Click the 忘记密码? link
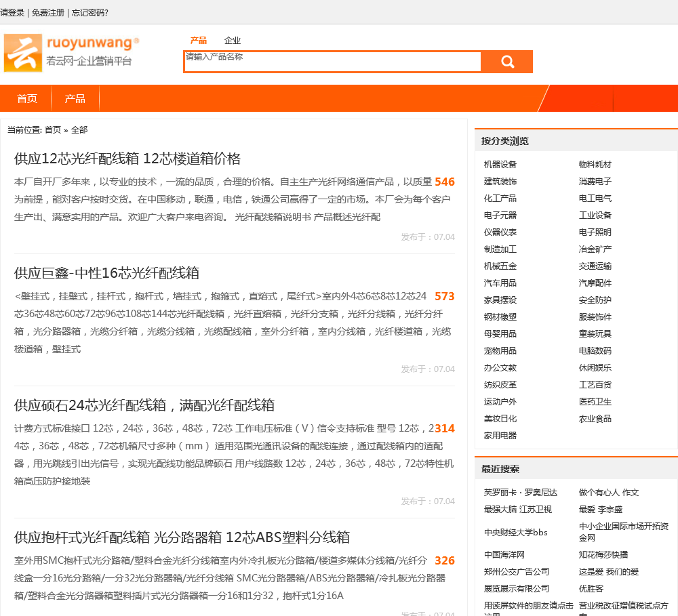The width and height of the screenshot is (678, 616). tap(90, 12)
